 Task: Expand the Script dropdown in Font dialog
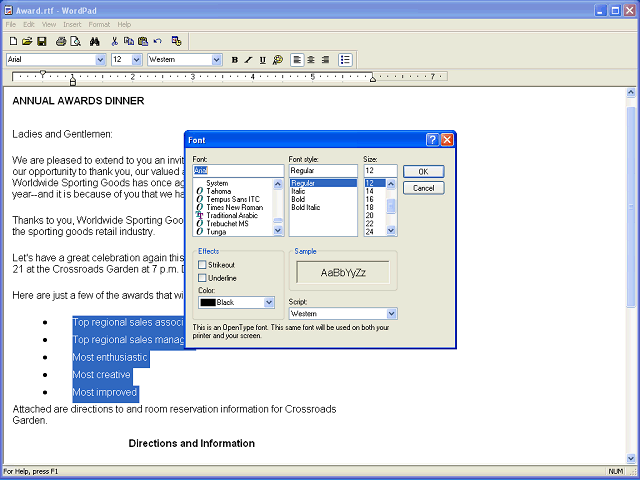pyautogui.click(x=392, y=314)
